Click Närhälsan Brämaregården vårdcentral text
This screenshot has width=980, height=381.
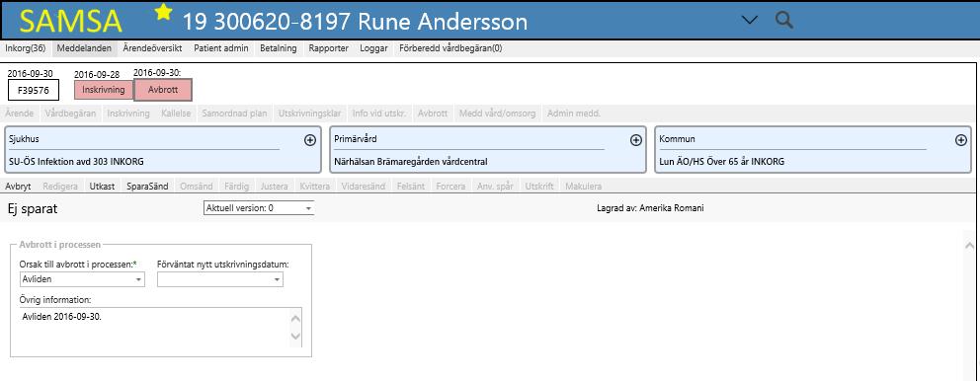411,162
